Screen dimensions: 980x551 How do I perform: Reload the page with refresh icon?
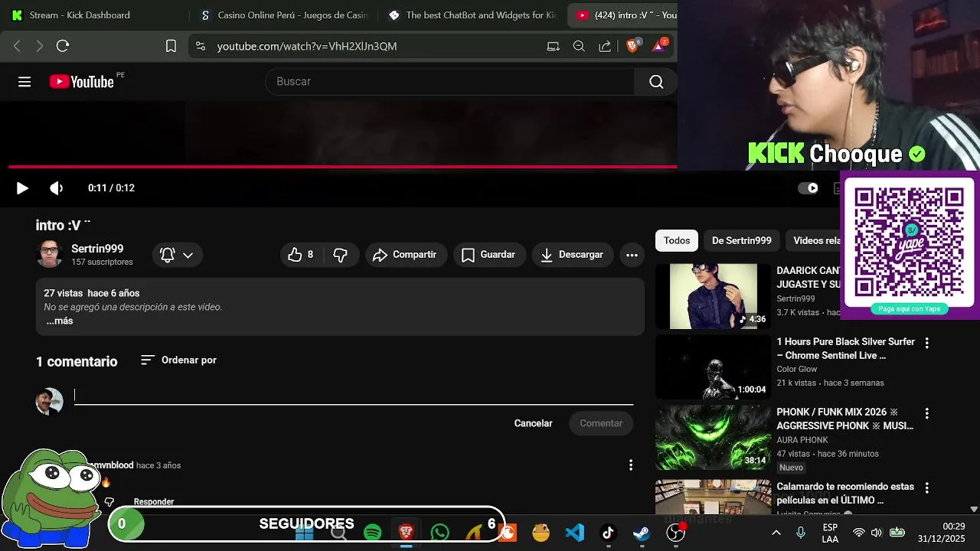tap(63, 46)
